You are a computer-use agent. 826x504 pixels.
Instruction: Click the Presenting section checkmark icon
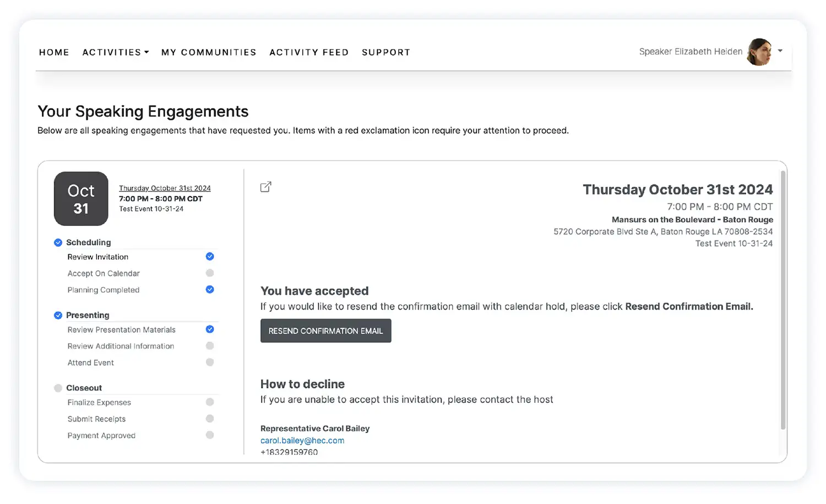pyautogui.click(x=58, y=315)
